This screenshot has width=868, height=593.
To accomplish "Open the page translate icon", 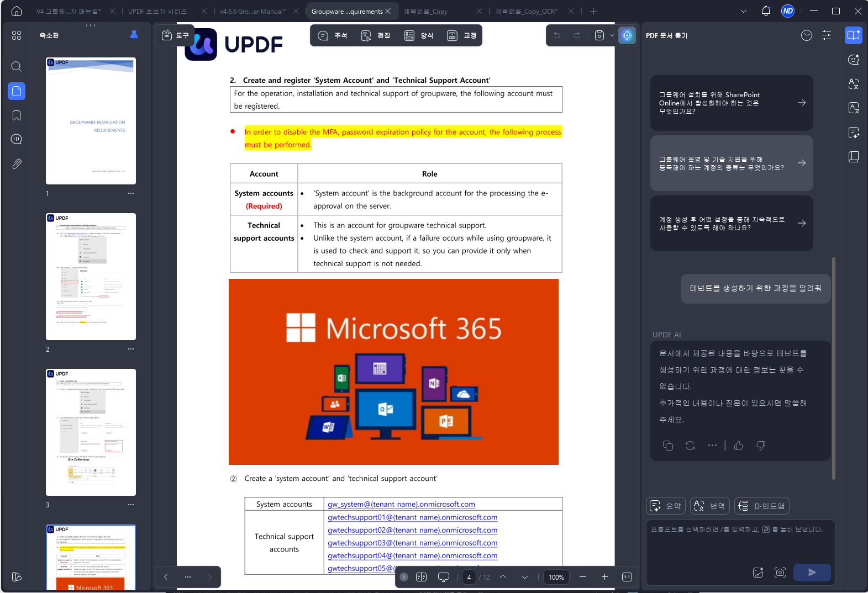I will [854, 108].
